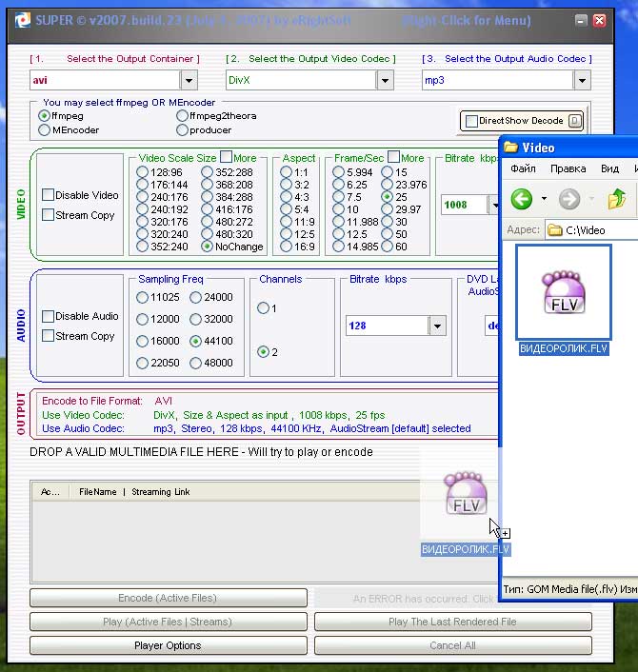Check the Disable Audio checkbox
The image size is (638, 672).
(x=48, y=316)
